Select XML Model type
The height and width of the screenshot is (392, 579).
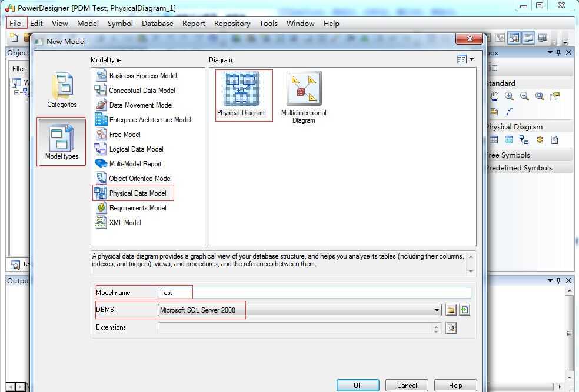(118, 223)
